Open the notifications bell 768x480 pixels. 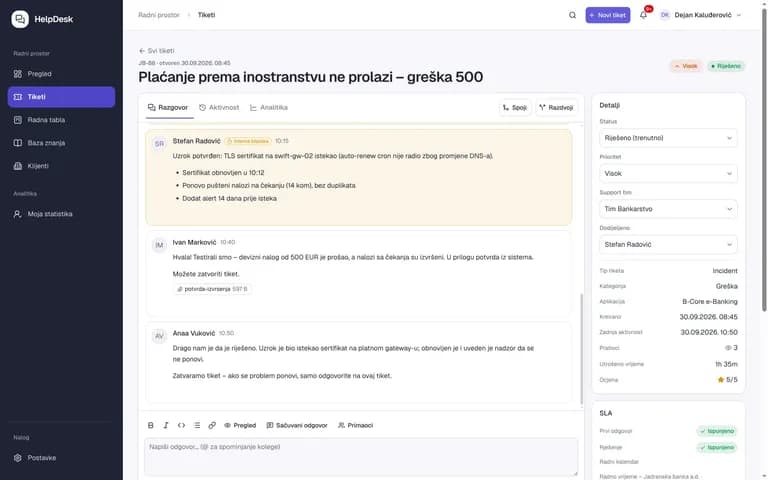643,15
